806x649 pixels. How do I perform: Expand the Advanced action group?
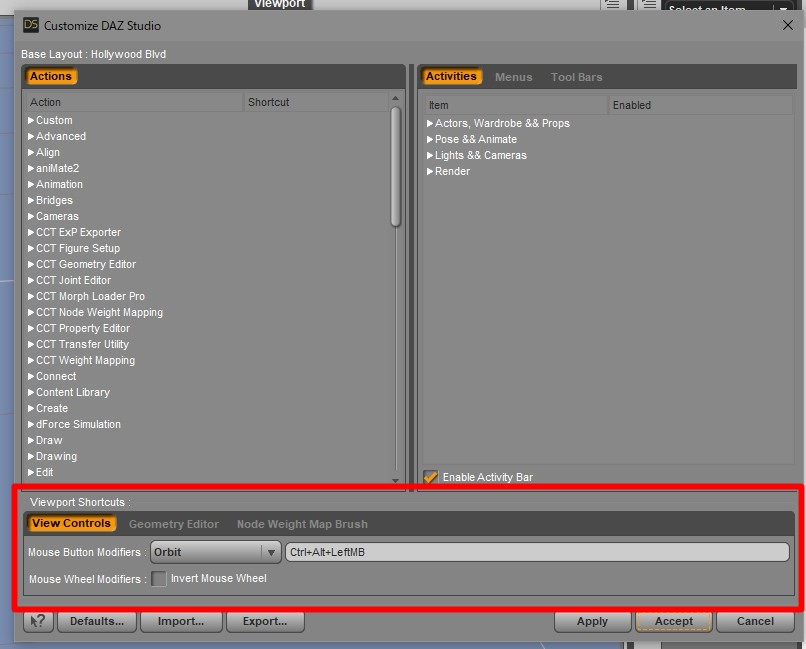pos(31,136)
